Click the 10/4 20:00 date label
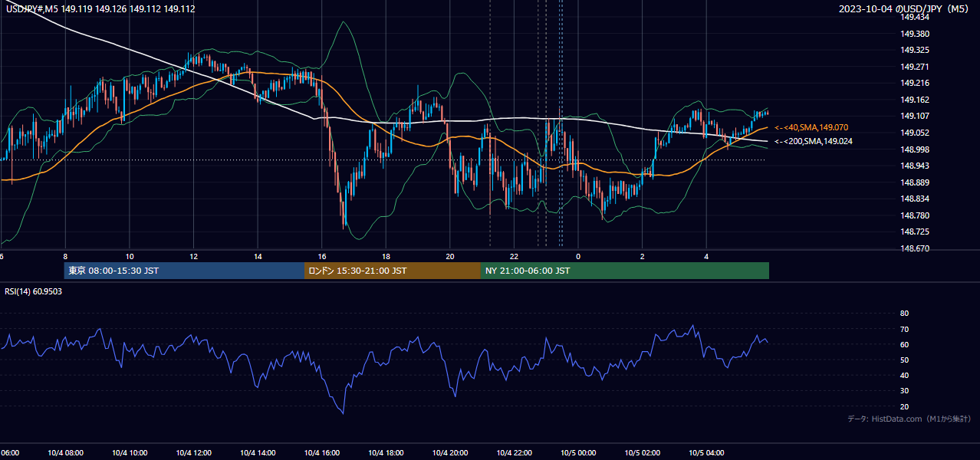The image size is (980, 460). tap(450, 453)
